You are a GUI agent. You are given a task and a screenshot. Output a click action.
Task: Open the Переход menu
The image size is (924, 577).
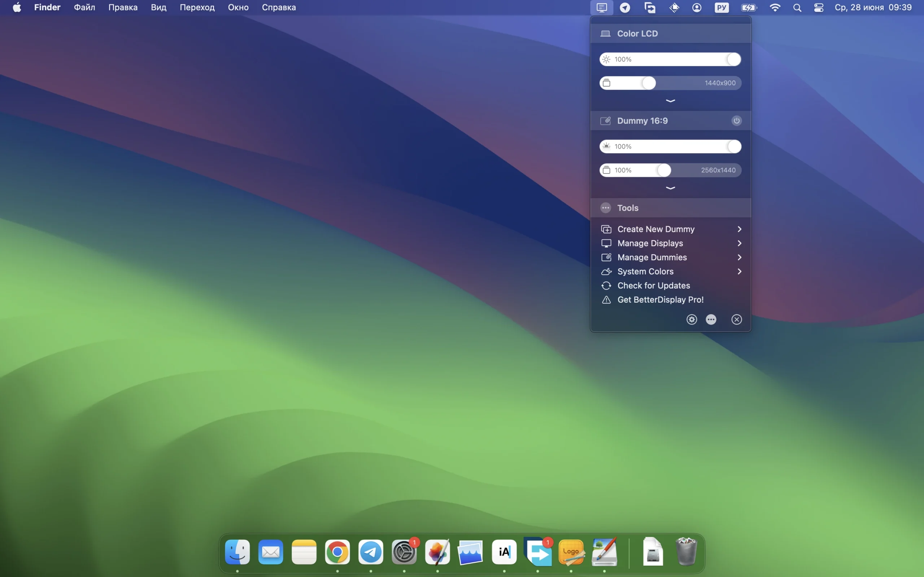click(x=197, y=7)
